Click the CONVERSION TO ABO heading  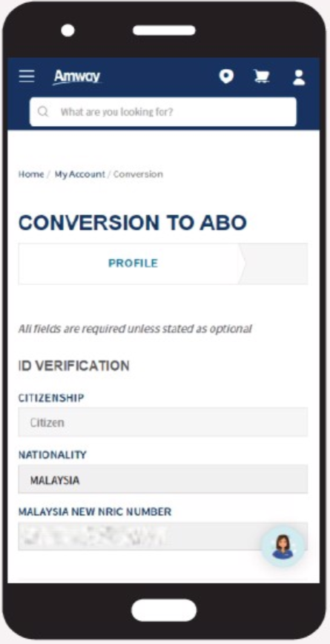coord(133,223)
